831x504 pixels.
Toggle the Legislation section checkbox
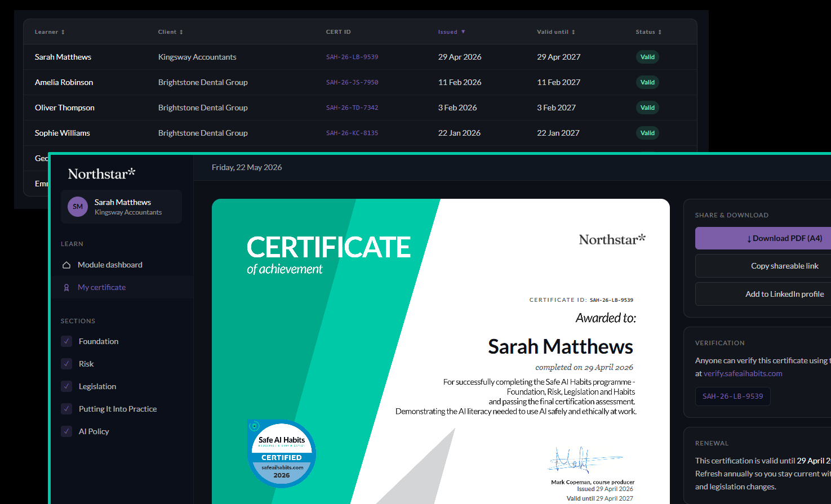(x=66, y=386)
